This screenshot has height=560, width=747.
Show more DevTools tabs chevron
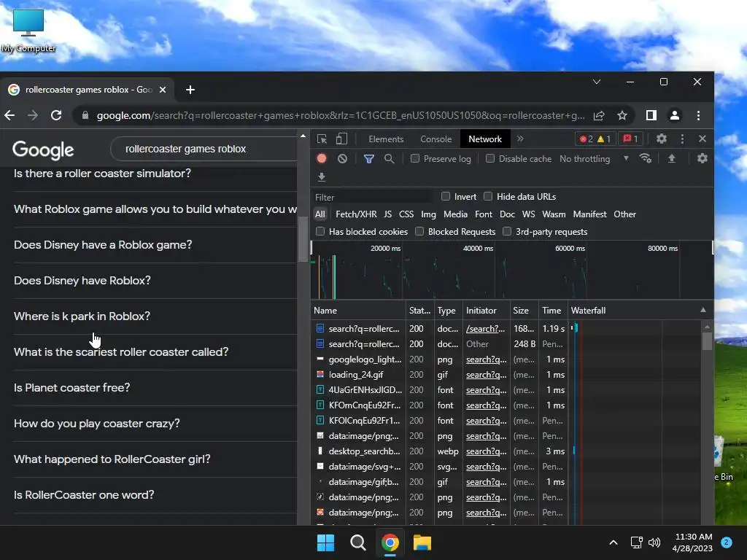[520, 139]
